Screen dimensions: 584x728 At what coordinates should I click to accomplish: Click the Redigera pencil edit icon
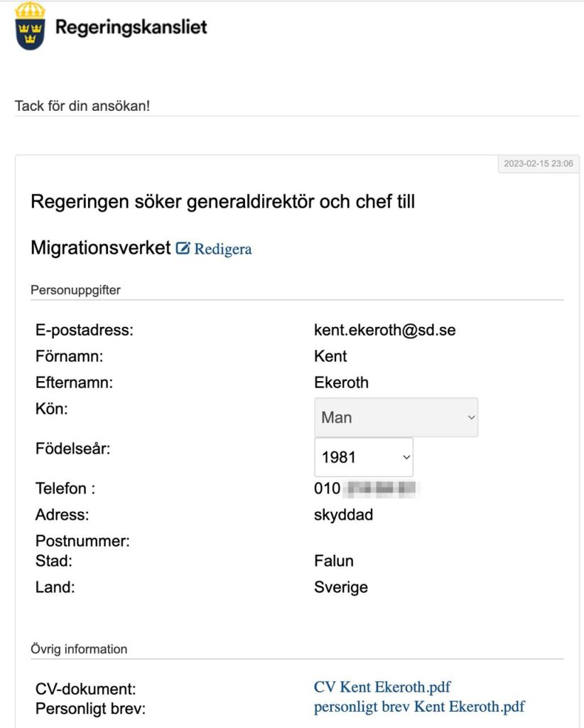click(x=183, y=248)
